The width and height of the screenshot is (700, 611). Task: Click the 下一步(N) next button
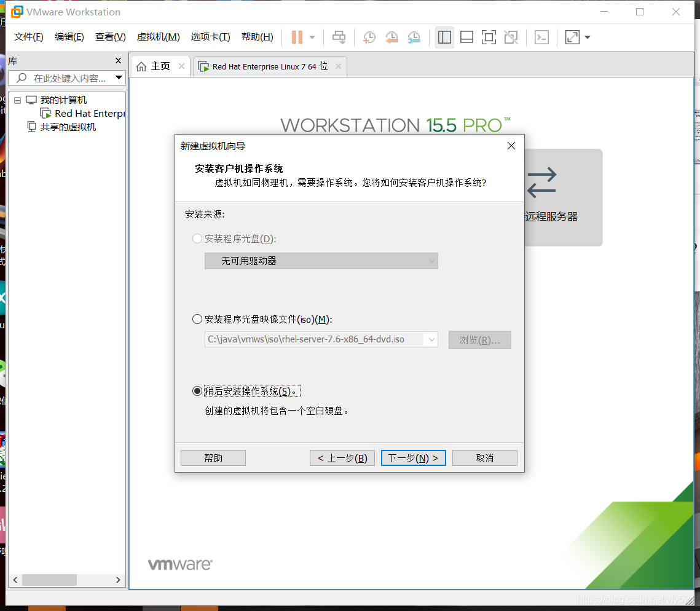pyautogui.click(x=414, y=458)
